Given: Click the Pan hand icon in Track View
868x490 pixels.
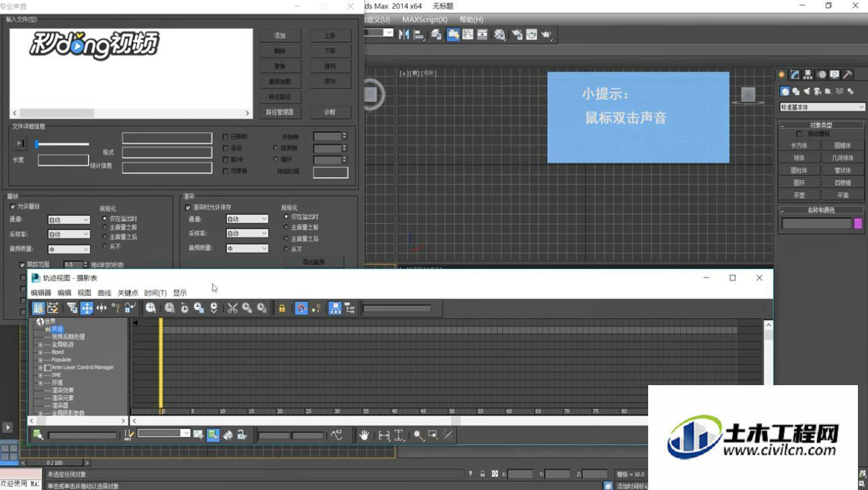Looking at the screenshot, I should 364,435.
